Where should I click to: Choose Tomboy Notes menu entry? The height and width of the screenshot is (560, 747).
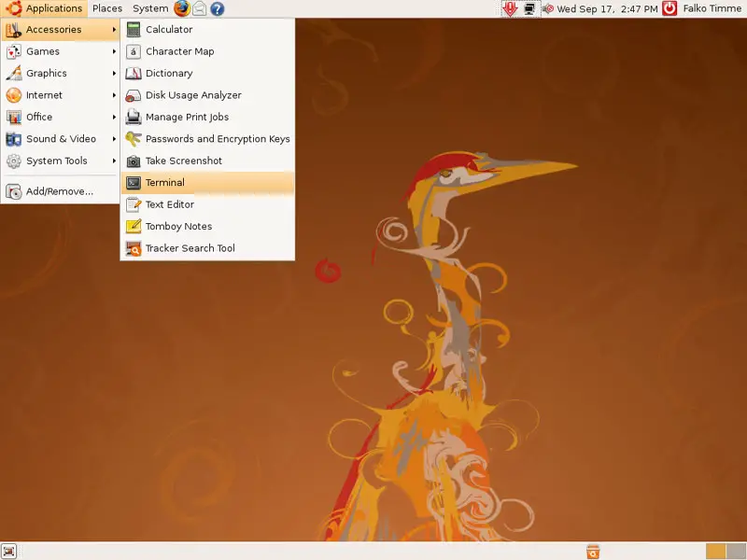coord(207,227)
